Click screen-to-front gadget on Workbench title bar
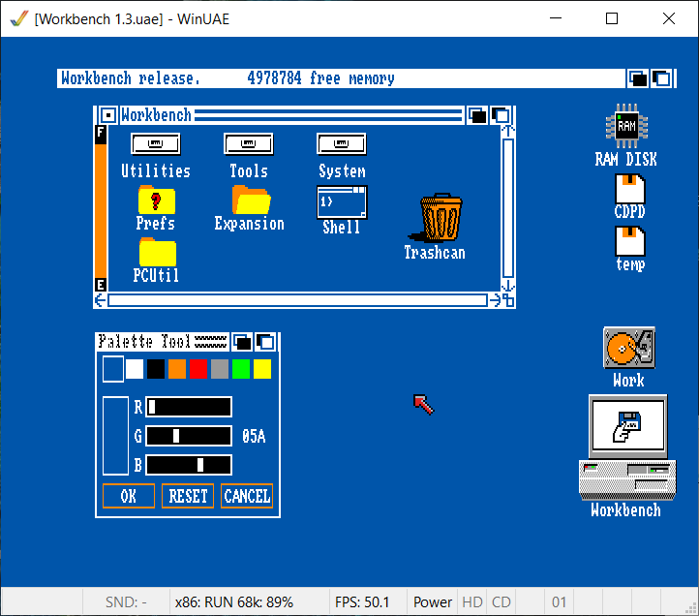Image resolution: width=699 pixels, height=616 pixels. 661,78
